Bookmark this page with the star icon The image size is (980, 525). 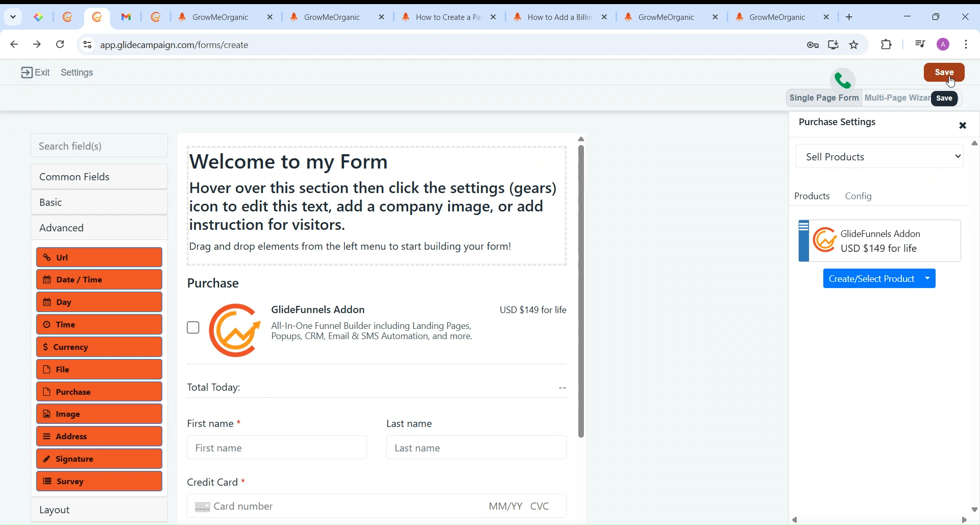coord(854,45)
